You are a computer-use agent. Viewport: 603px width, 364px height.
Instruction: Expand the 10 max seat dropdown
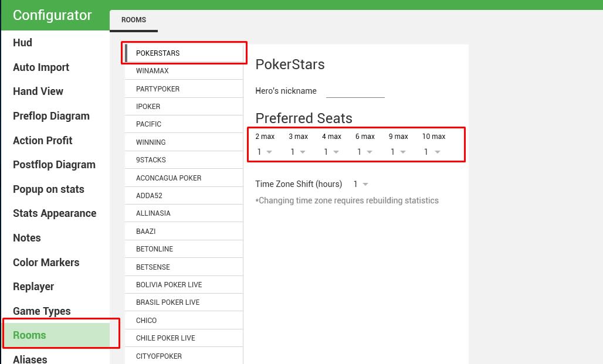tap(432, 152)
